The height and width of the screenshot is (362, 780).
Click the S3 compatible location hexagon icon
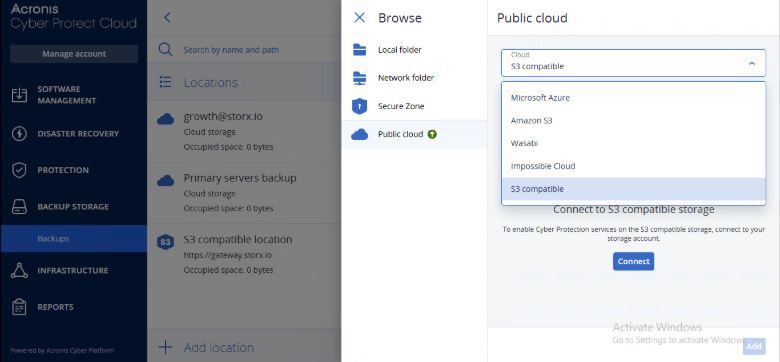[x=166, y=242]
